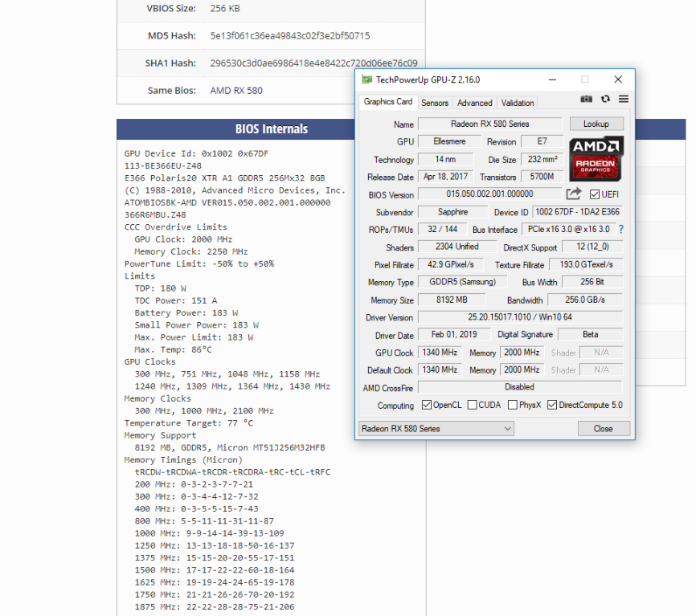Click the 1875 MHz memory timings row

tap(215, 606)
